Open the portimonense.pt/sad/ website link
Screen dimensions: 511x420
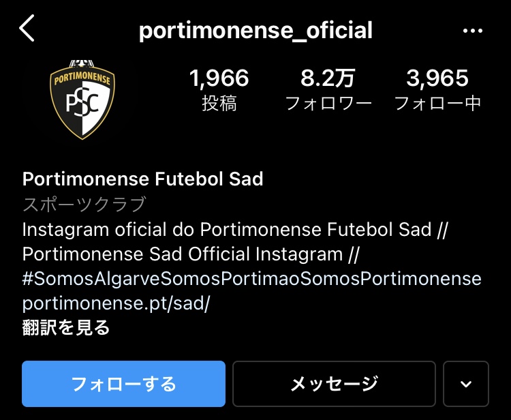tap(116, 303)
